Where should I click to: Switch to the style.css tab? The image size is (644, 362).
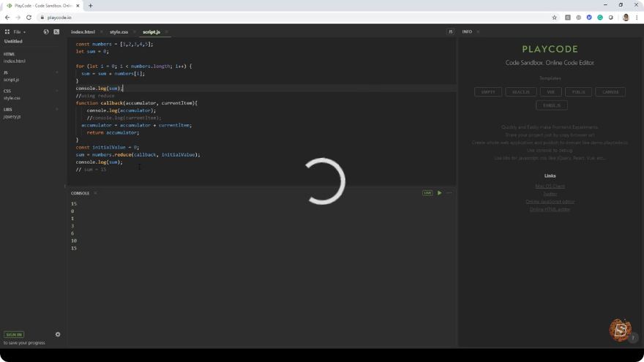119,31
